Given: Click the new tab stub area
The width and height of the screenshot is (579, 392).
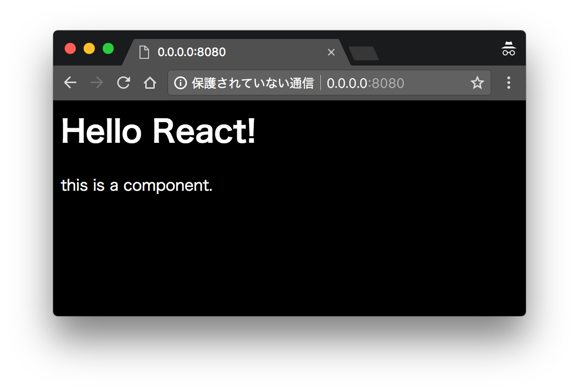Looking at the screenshot, I should (x=364, y=54).
